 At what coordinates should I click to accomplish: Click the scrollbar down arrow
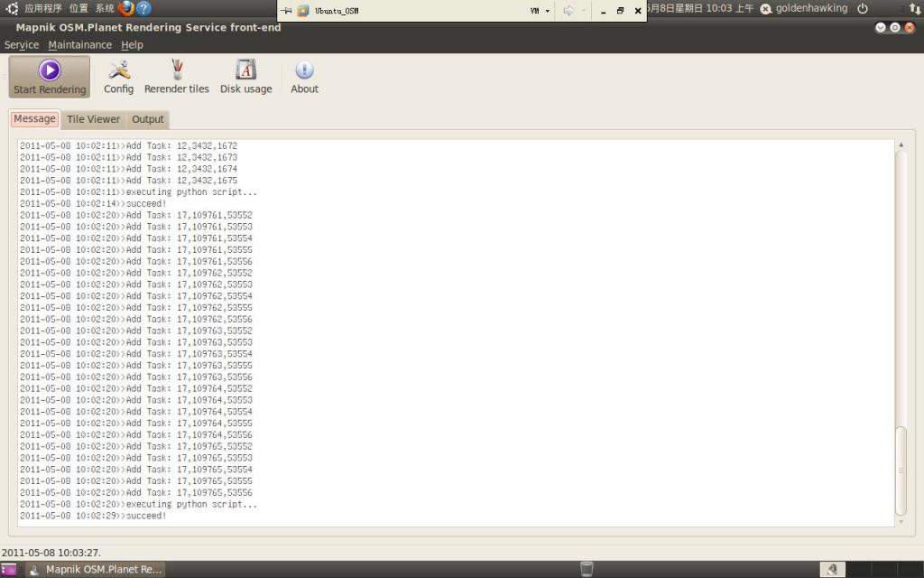click(901, 521)
